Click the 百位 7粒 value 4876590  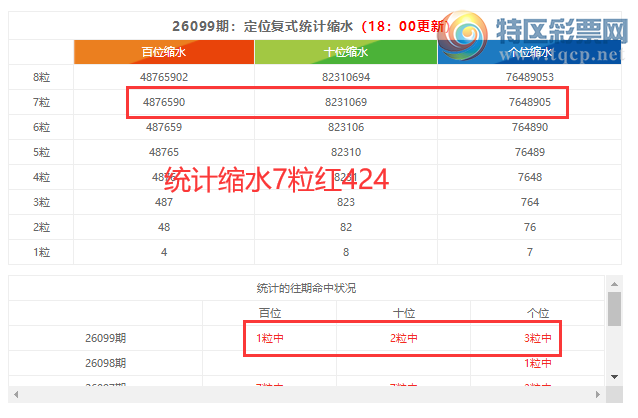pyautogui.click(x=164, y=102)
